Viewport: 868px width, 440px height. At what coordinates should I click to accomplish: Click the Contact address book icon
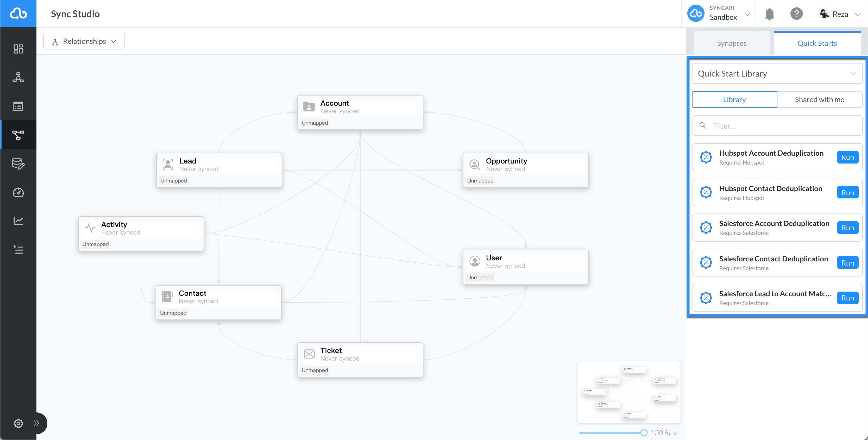pos(167,297)
